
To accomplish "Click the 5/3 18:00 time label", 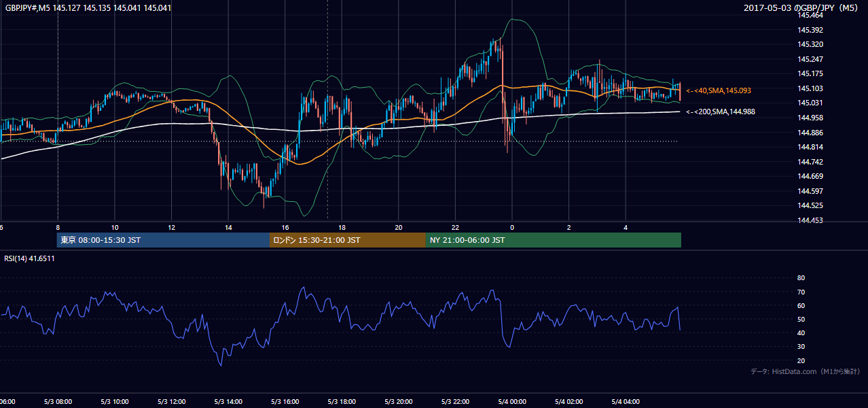I will pos(342,402).
